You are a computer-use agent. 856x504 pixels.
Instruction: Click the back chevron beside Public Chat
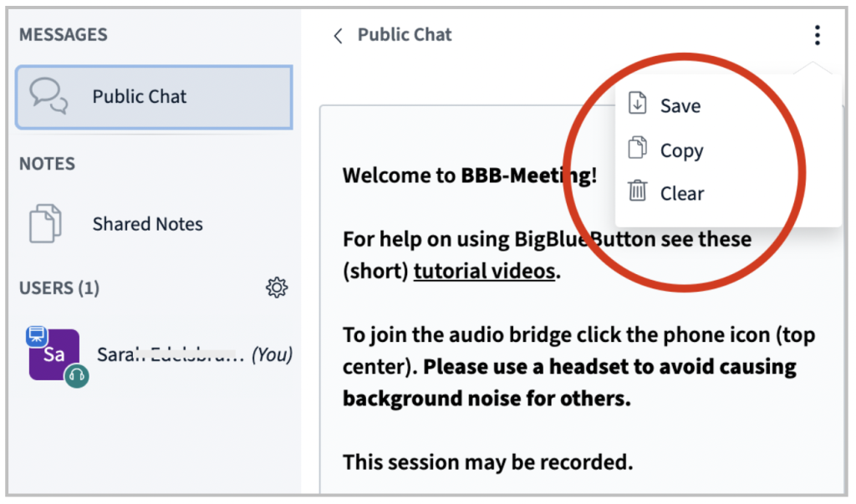(x=338, y=36)
